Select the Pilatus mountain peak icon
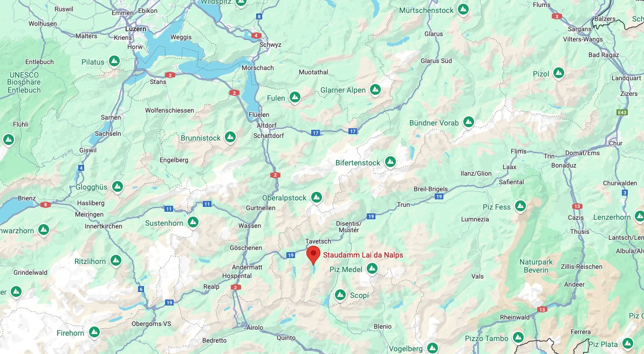This screenshot has width=644, height=354. [114, 61]
